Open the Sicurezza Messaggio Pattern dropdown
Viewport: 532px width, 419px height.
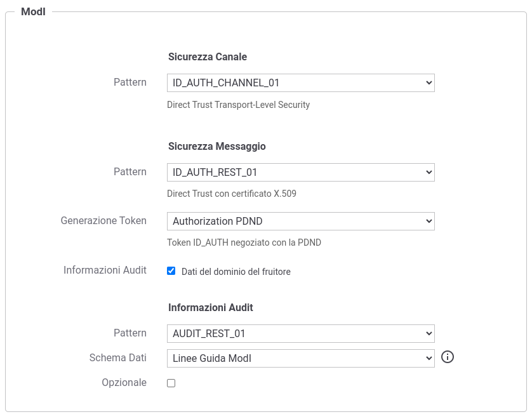[x=301, y=172]
